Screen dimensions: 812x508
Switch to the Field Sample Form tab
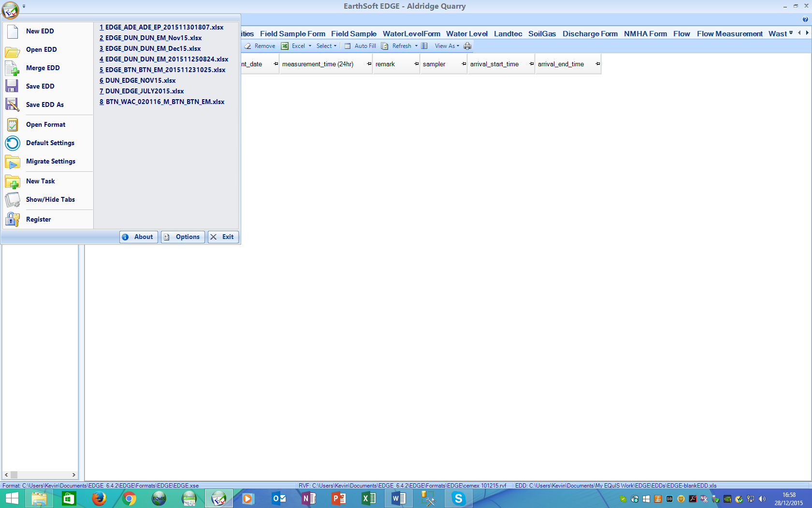pyautogui.click(x=292, y=33)
